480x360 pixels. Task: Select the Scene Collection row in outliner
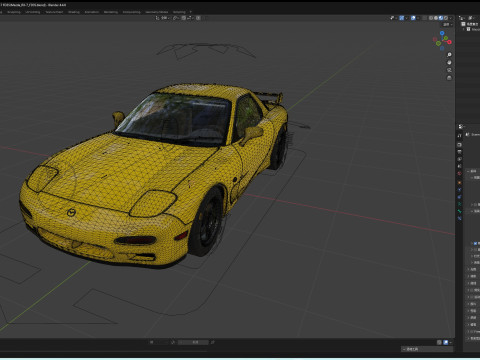pos(470,24)
